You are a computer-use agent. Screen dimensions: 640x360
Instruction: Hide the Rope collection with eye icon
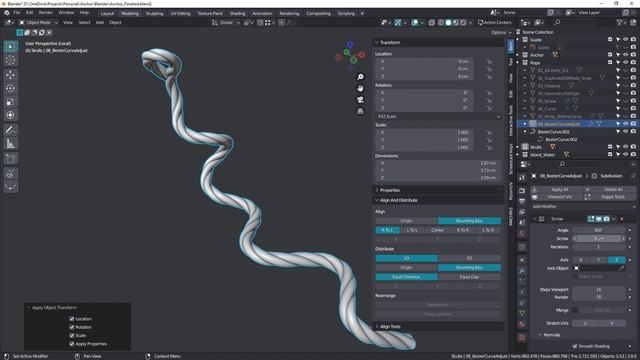tap(625, 62)
